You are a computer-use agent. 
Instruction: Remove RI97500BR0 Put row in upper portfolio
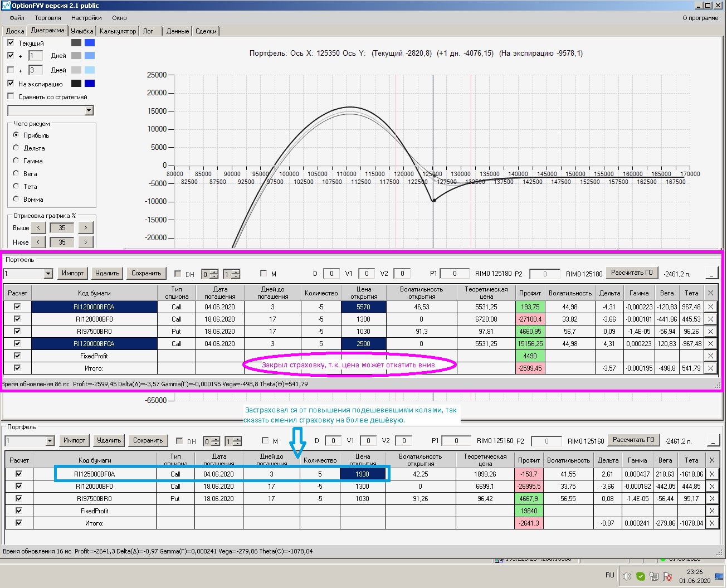tap(710, 332)
